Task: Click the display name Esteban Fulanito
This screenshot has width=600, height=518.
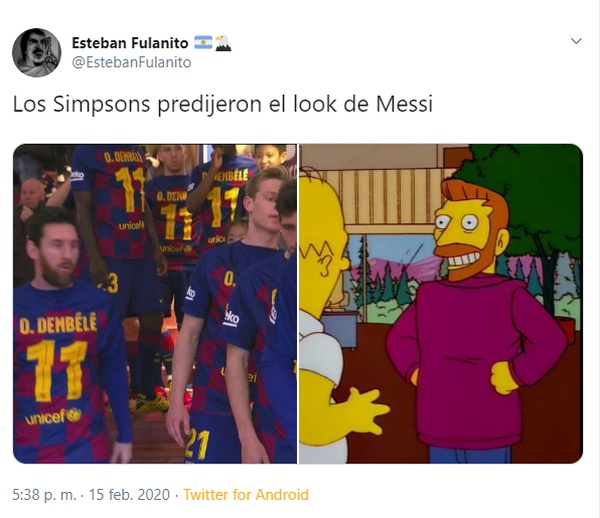Action: point(130,42)
